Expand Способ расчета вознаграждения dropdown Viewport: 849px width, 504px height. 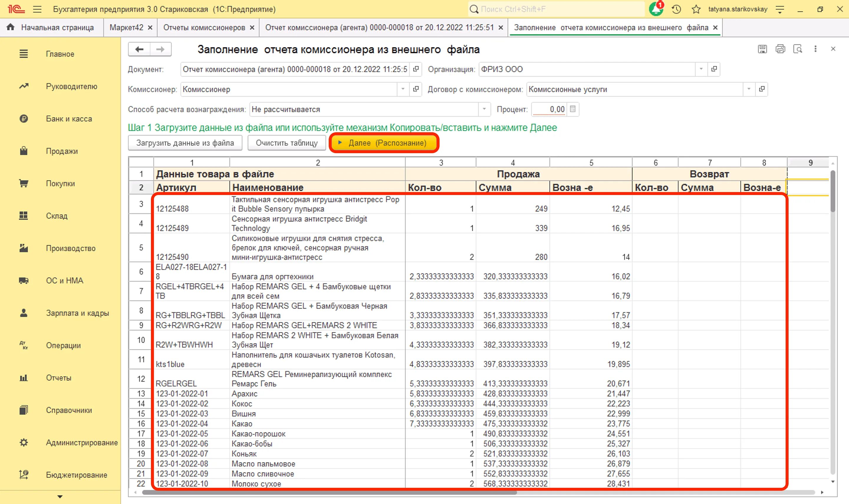[484, 109]
